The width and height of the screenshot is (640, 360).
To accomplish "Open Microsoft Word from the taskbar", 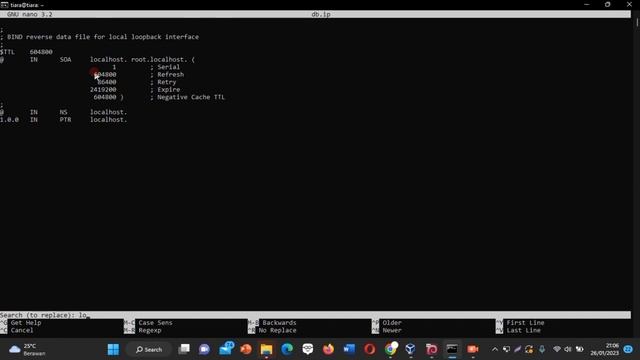I will pyautogui.click(x=349, y=349).
